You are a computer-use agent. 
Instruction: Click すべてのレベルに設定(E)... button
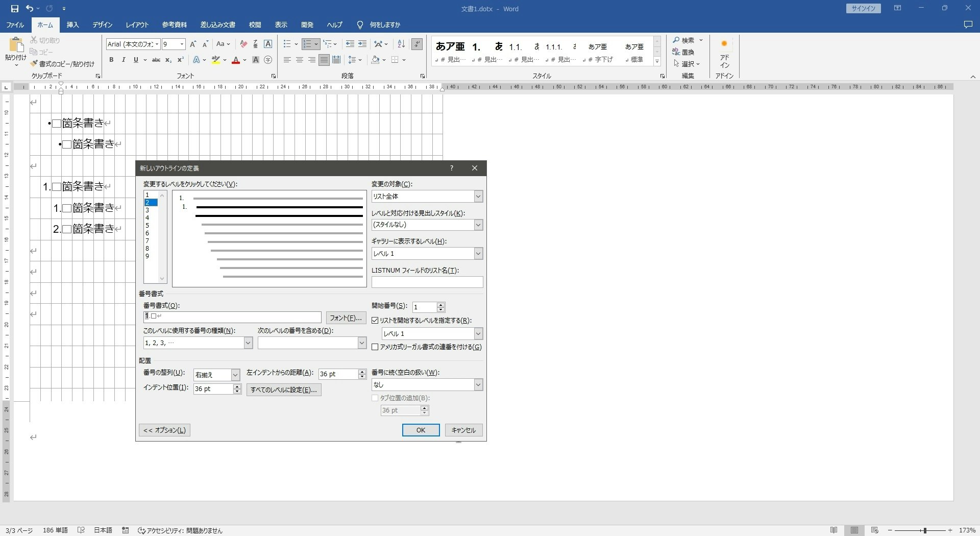[x=284, y=390]
